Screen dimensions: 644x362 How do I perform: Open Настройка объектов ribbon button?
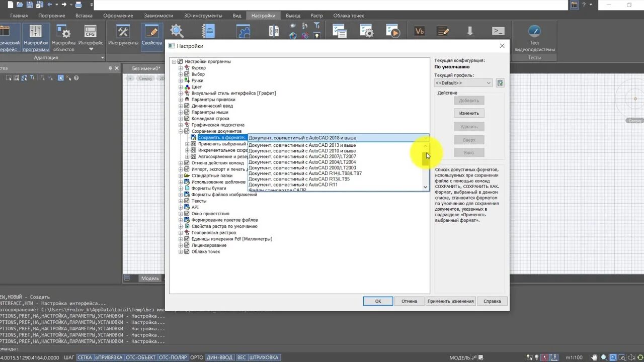tap(63, 38)
